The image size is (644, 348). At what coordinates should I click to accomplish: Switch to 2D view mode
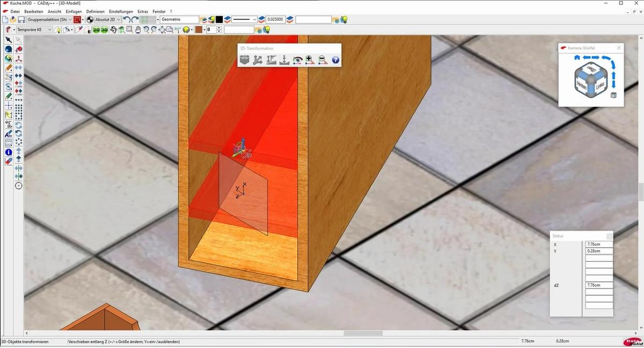tap(96, 30)
